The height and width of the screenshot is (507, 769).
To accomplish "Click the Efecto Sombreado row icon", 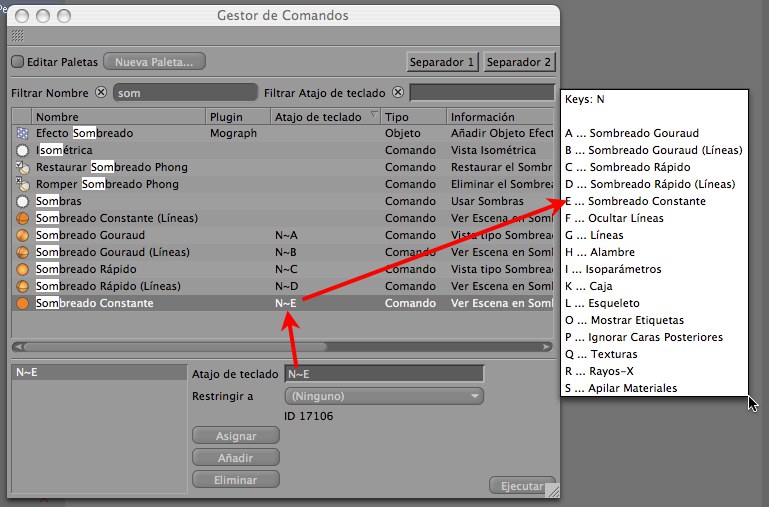I will pyautogui.click(x=22, y=133).
